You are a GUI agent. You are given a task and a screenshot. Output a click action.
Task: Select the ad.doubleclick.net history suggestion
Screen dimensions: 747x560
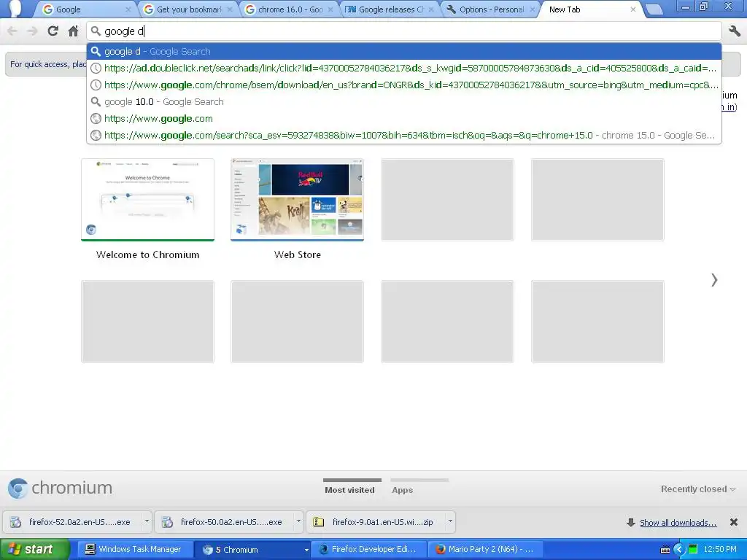click(404, 68)
